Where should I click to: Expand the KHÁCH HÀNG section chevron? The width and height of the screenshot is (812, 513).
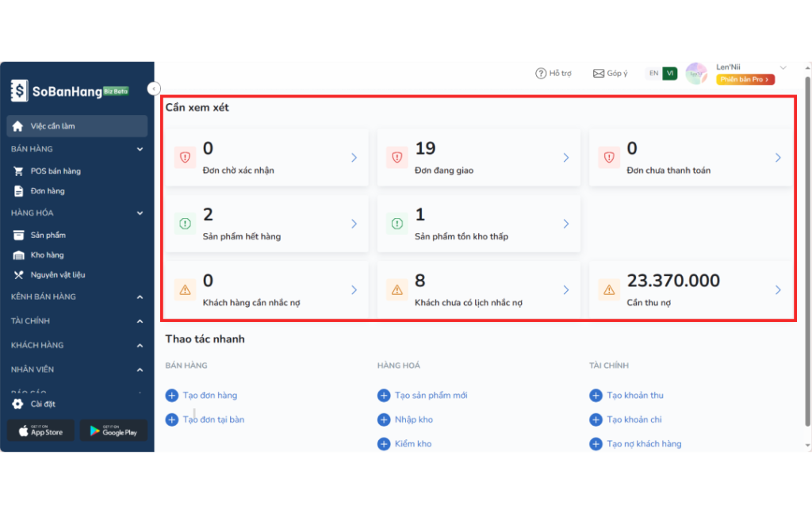(x=140, y=346)
